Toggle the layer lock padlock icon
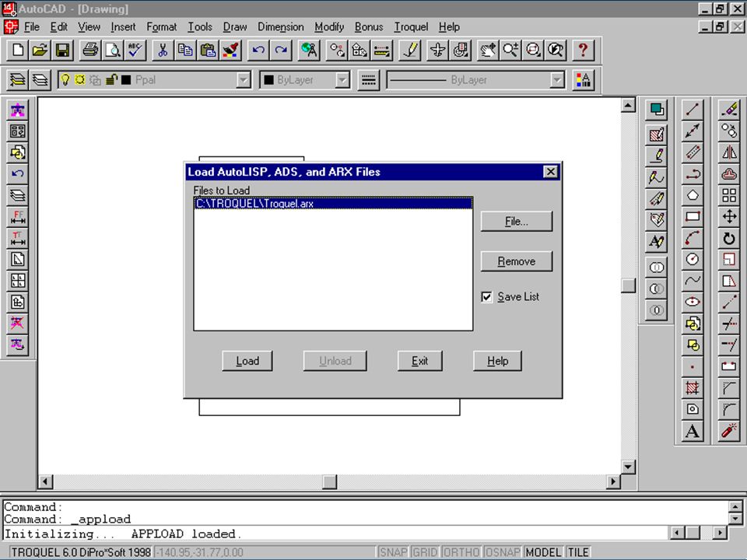The image size is (747, 560). (x=111, y=80)
